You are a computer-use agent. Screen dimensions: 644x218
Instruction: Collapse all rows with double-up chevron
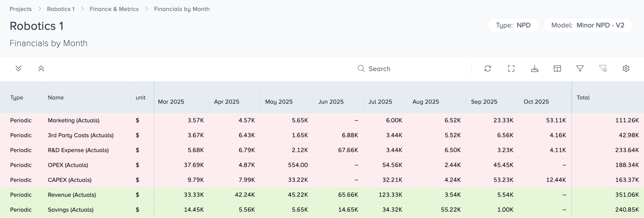41,69
